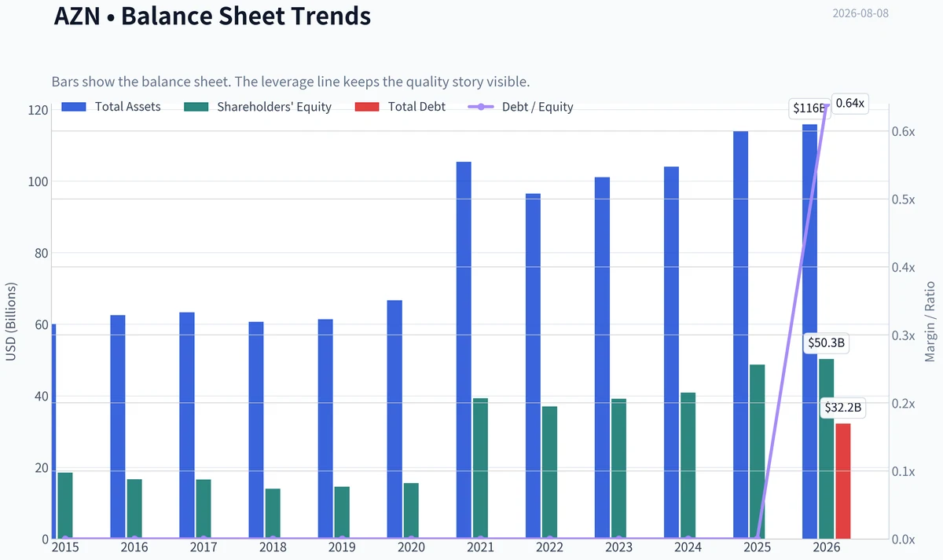Click the 2019 x-axis year label

[x=342, y=547]
